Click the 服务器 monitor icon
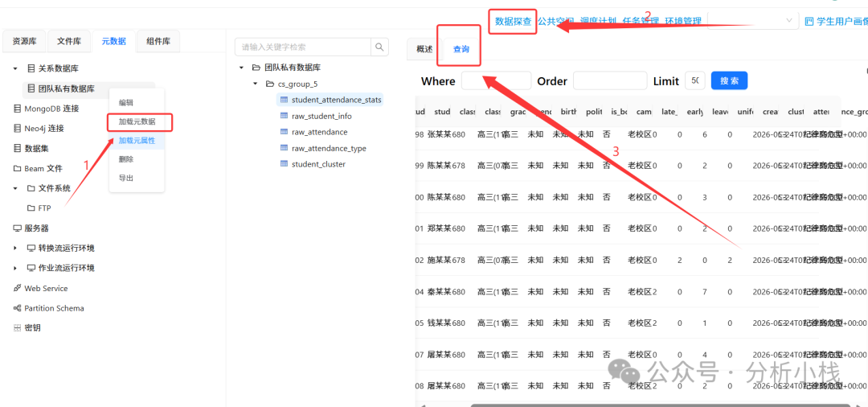Screen dimensions: 868x407 pos(17,228)
